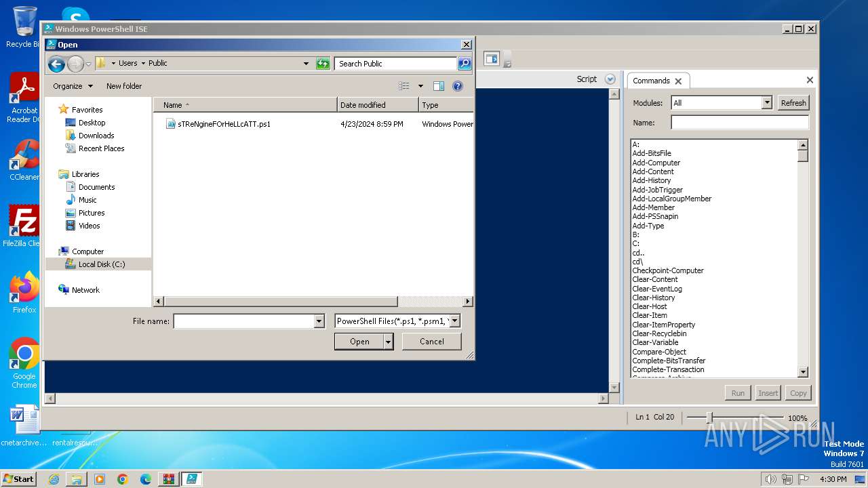
Task: Open Downloads in navigation pane
Action: 96,136
